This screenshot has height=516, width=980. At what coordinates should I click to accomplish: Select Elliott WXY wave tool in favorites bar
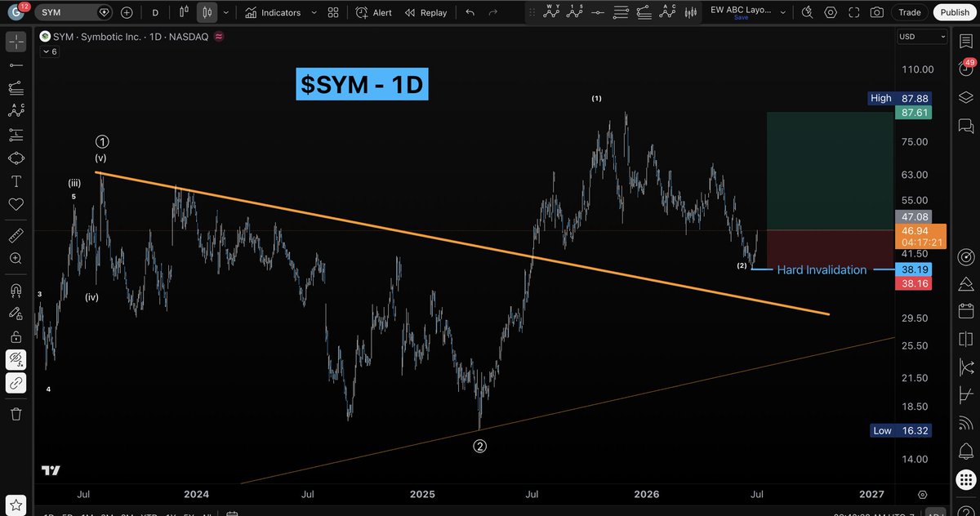click(553, 12)
